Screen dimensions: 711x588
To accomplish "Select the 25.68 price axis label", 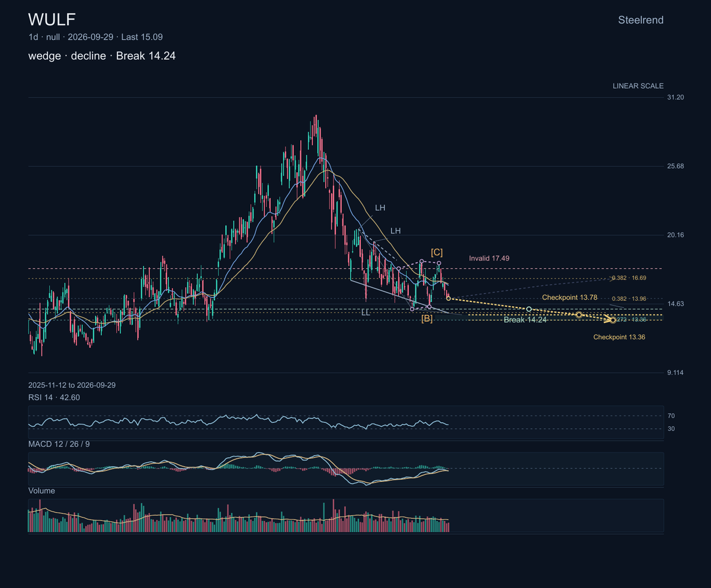I will 676,166.
